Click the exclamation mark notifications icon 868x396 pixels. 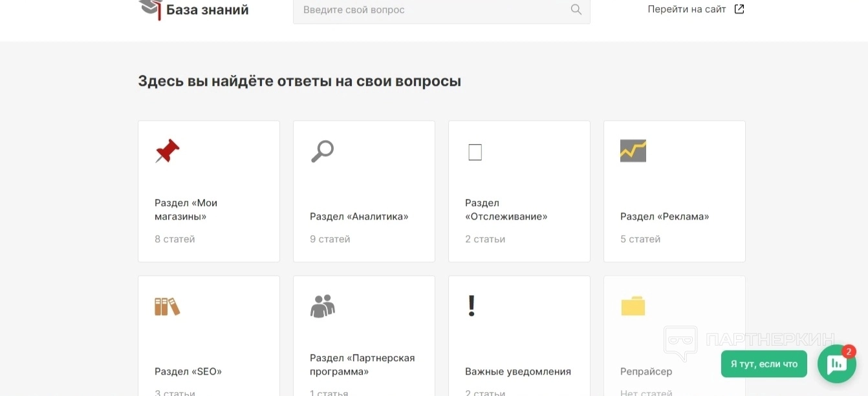(x=472, y=306)
